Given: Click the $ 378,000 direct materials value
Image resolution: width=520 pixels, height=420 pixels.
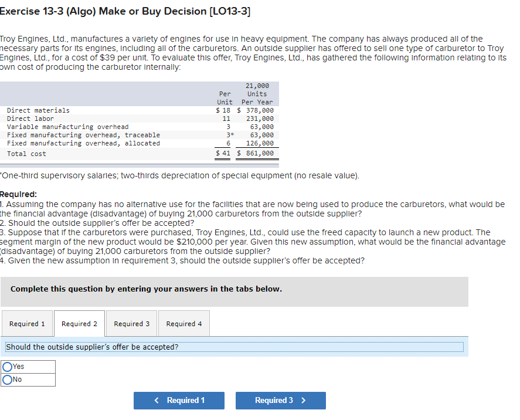Looking at the screenshot, I should (256, 110).
